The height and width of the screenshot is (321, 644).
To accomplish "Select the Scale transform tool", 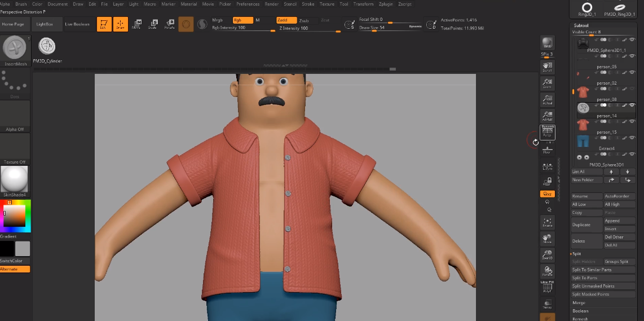I will (153, 24).
